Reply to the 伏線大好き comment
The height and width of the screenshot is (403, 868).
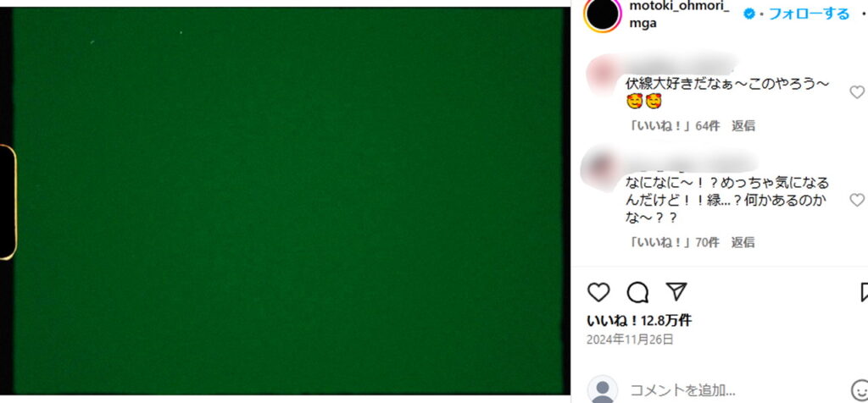pyautogui.click(x=743, y=126)
